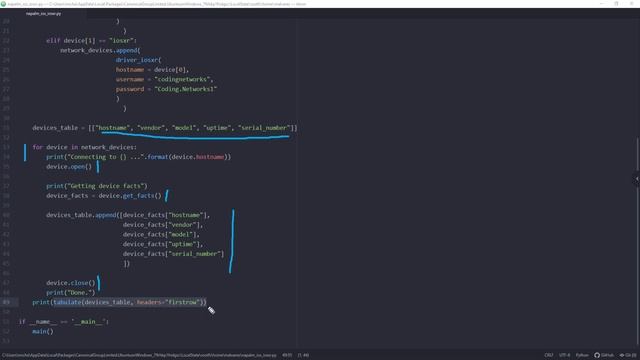640x360 pixels.
Task: Click the "Coding.Networks1" password string
Action: 186,89
